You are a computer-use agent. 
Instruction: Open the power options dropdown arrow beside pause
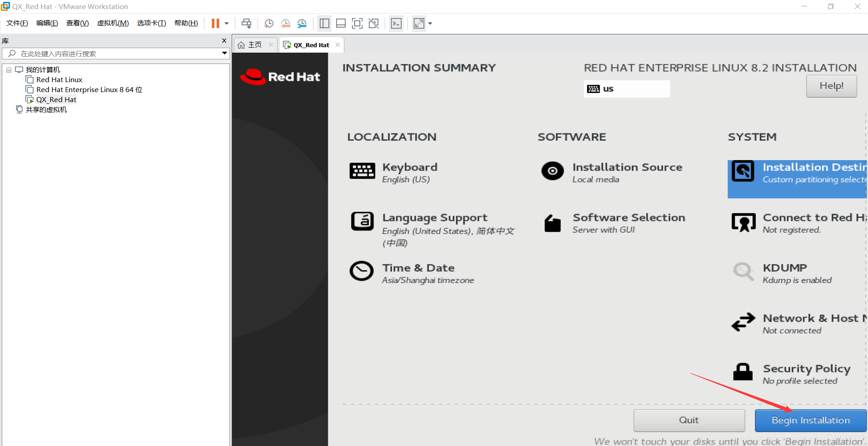227,24
